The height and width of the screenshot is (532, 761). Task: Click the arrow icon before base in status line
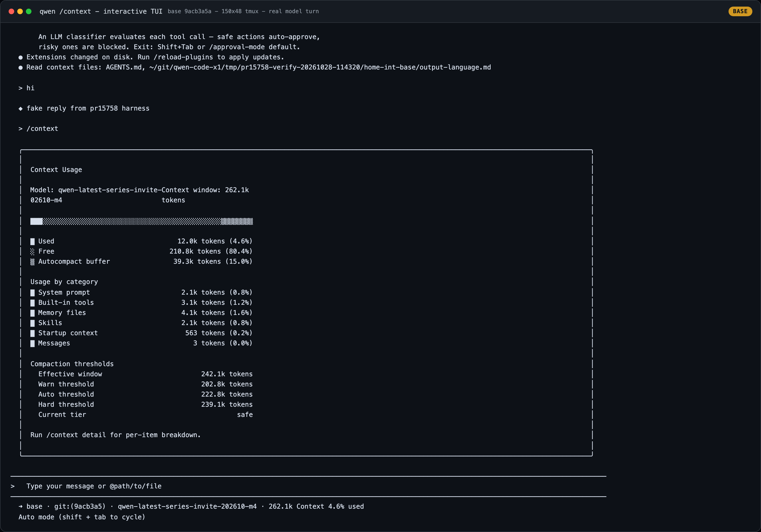(21, 506)
